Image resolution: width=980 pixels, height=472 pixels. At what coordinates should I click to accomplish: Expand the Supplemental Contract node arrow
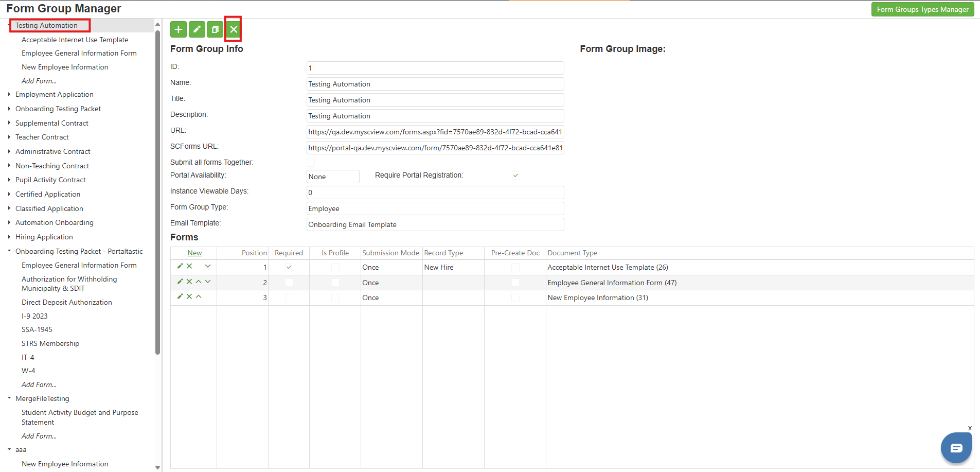9,123
